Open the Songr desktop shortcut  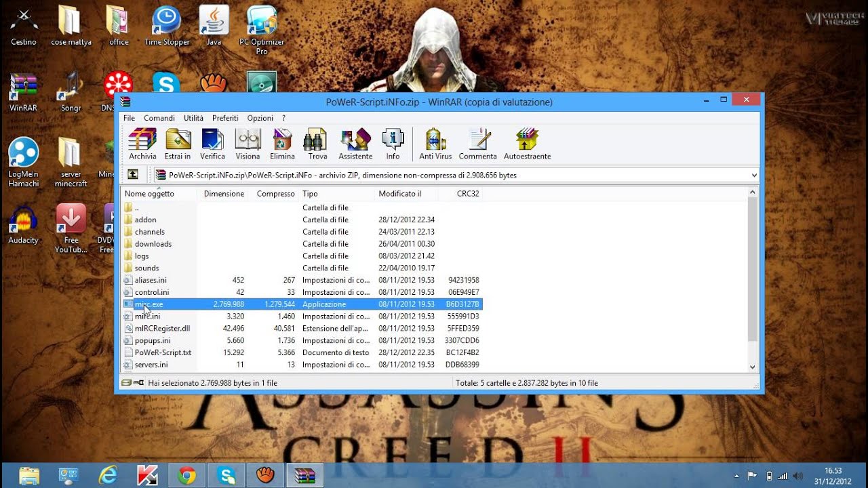pos(71,92)
